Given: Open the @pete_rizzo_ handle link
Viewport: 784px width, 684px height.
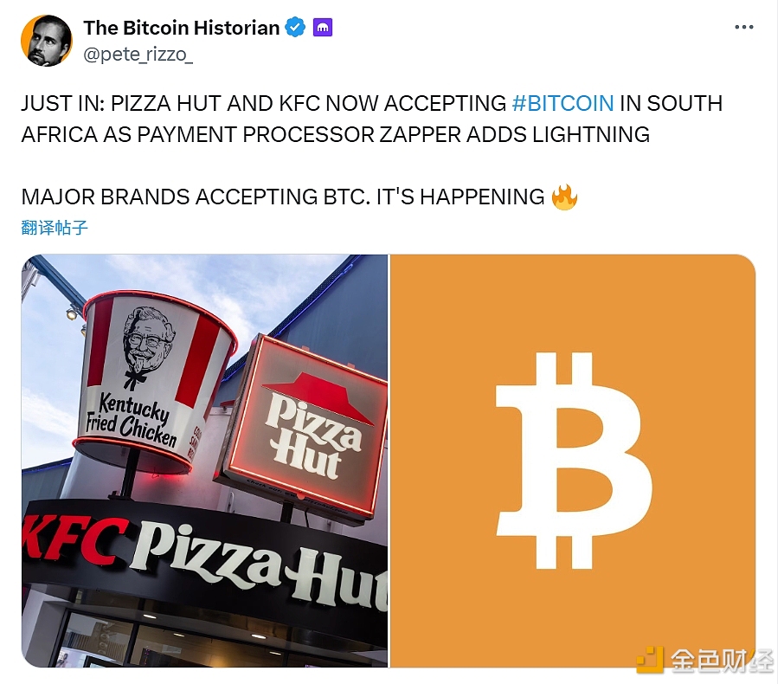Looking at the screenshot, I should click(x=138, y=55).
